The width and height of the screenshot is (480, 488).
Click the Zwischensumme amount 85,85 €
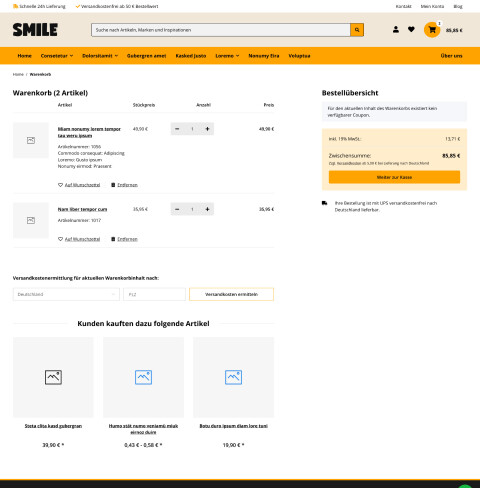pos(451,156)
